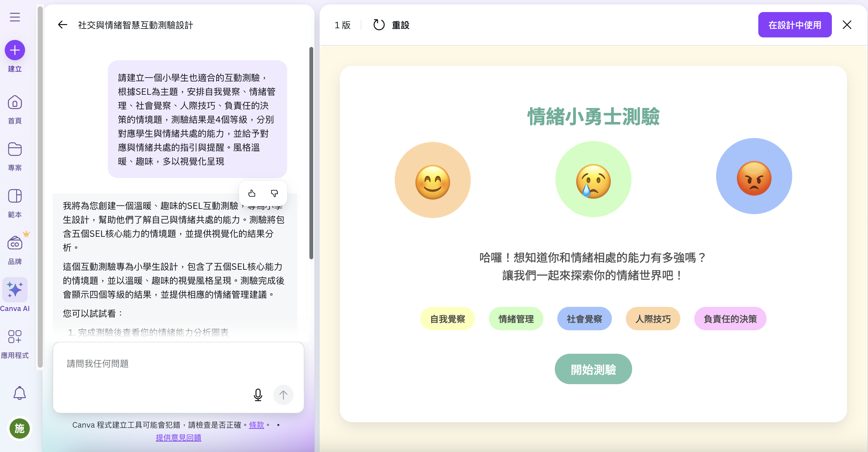Screen dimensions: 868x452
Task: Click the back arrow beside 社交與情緒智慧互動測驗設計
Action: click(x=62, y=25)
